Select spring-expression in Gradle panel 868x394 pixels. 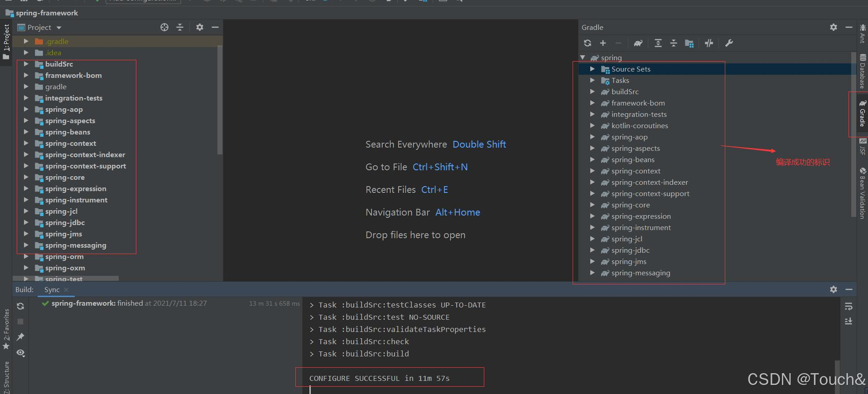coord(641,216)
